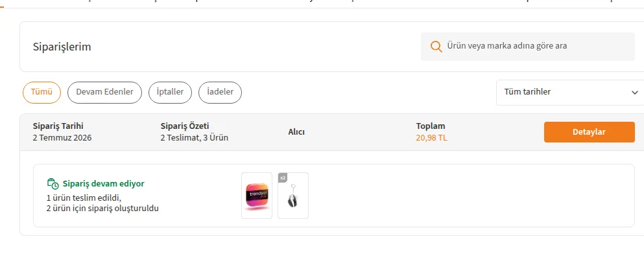
Task: Click the 1 ürün teslim edildi text
Action: (x=84, y=198)
